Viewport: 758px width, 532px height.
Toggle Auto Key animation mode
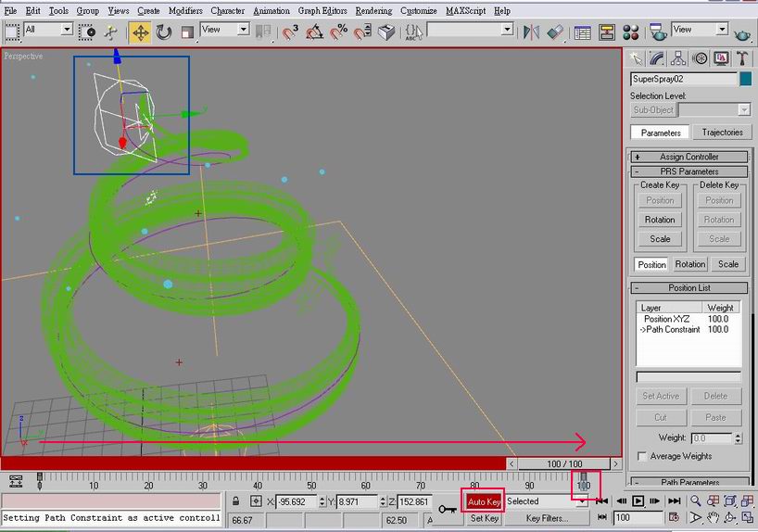click(x=483, y=501)
